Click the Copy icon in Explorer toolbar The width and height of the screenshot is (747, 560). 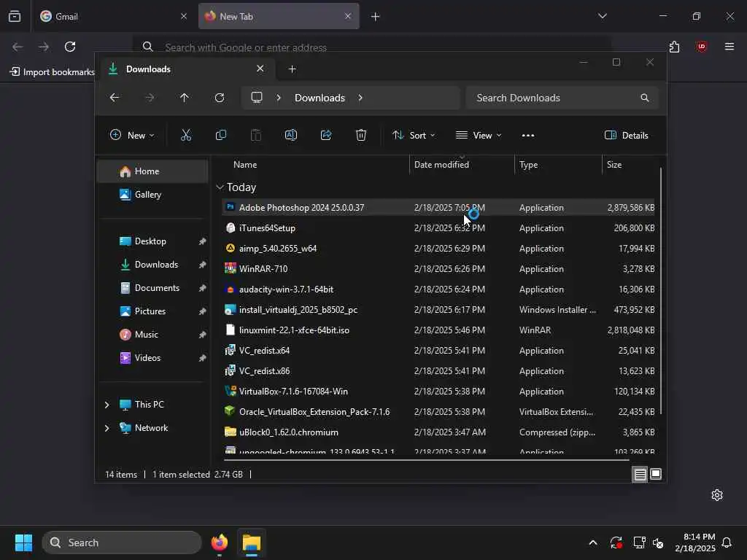pos(220,135)
